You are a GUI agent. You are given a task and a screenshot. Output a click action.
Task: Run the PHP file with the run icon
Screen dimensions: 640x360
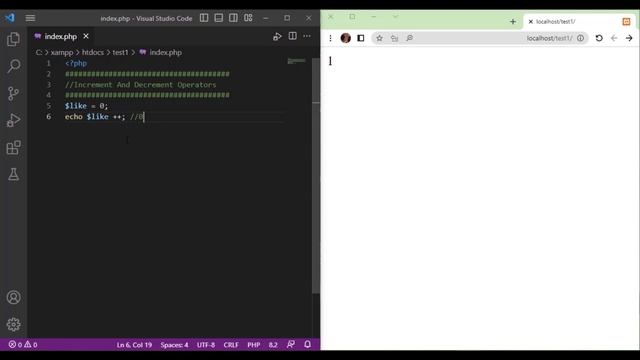pos(277,36)
